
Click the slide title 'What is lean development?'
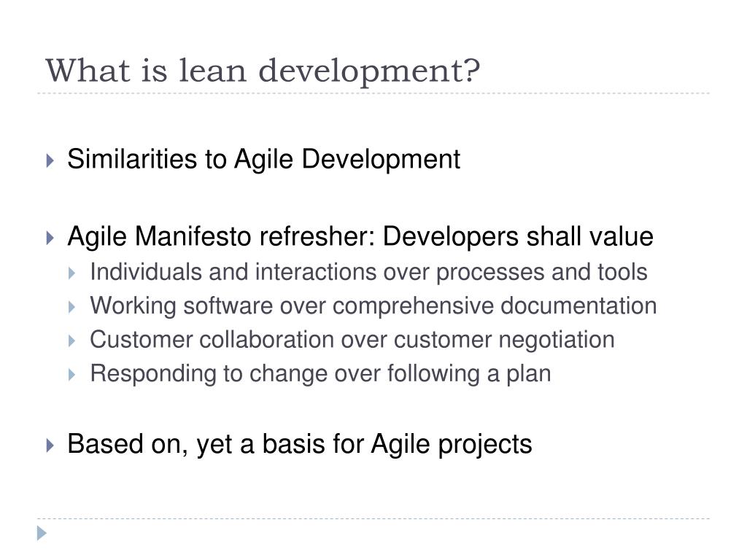tap(263, 71)
